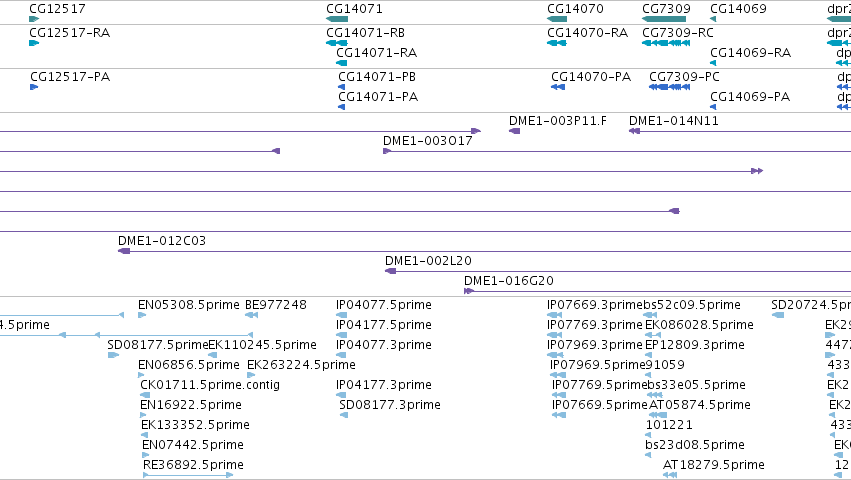The image size is (851, 480).
Task: Click the CG14070-PA protein arrow glyph
Action: click(x=558, y=87)
